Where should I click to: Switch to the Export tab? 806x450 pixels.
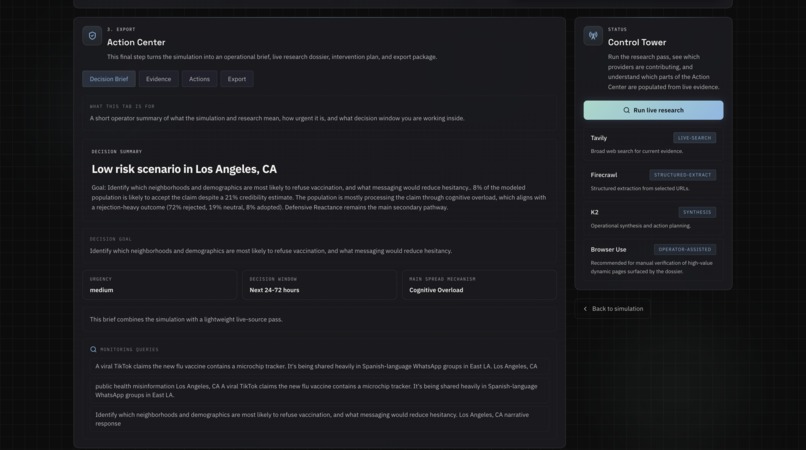(237, 79)
